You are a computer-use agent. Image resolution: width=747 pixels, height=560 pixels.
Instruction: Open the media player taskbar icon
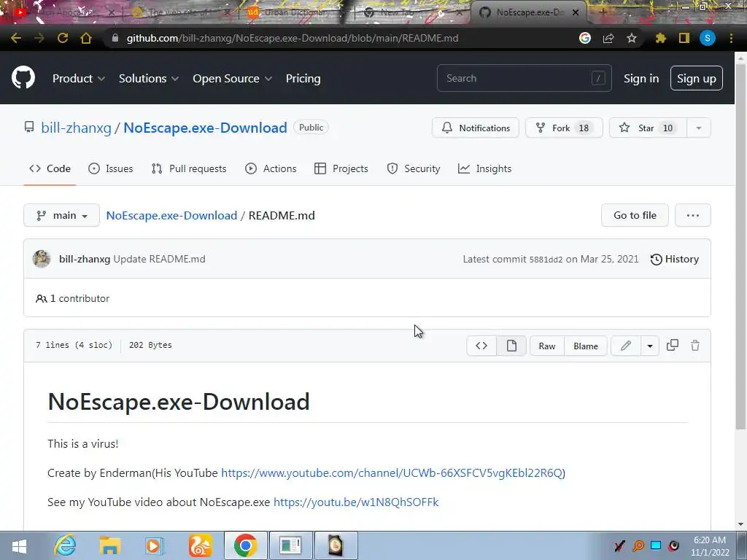coord(155,545)
